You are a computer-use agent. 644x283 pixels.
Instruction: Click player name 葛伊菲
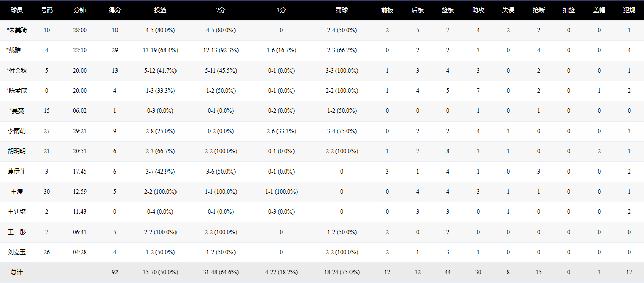17,172
